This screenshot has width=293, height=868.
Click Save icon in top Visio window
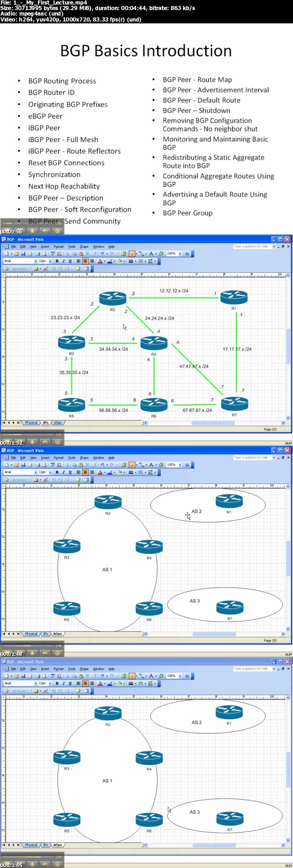coord(23,253)
